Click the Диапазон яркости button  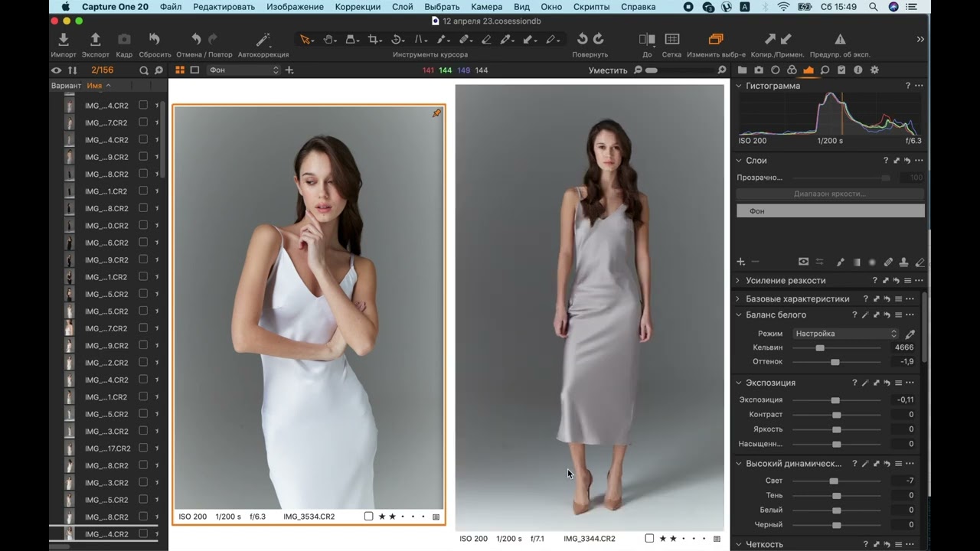[x=830, y=194]
